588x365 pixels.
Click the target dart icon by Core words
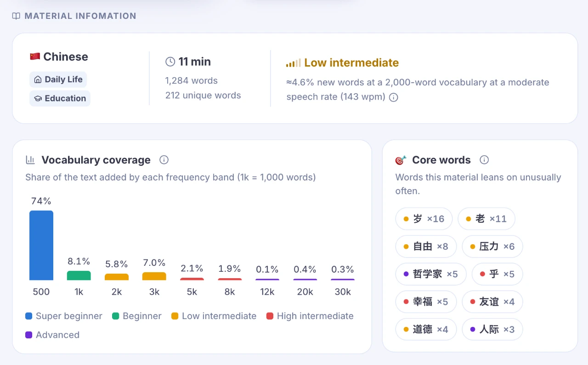(401, 160)
